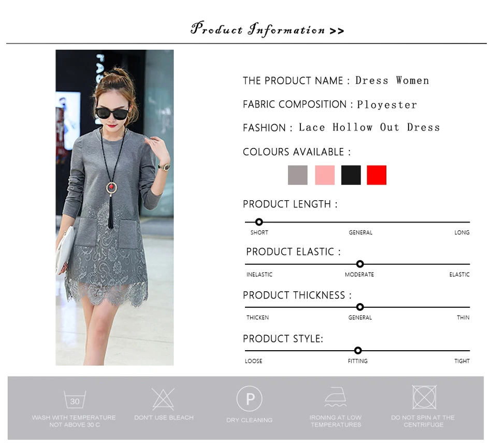Screen dimensions: 492x448
Task: Select the gray colour swatch
Action: [298, 175]
